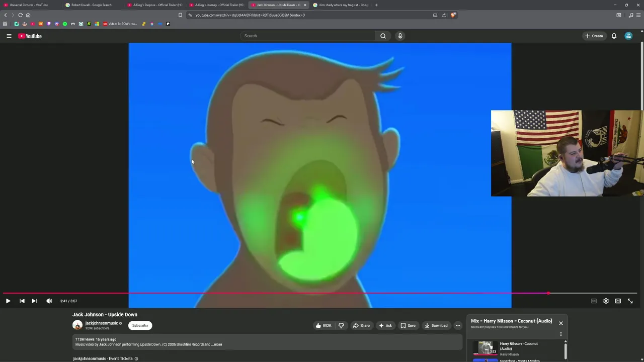Click the progress bar scrubber handle
This screenshot has height=362, width=644.
point(548,293)
